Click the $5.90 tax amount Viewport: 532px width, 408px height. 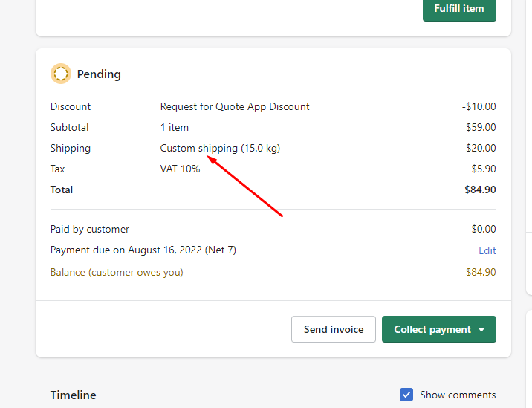point(484,169)
